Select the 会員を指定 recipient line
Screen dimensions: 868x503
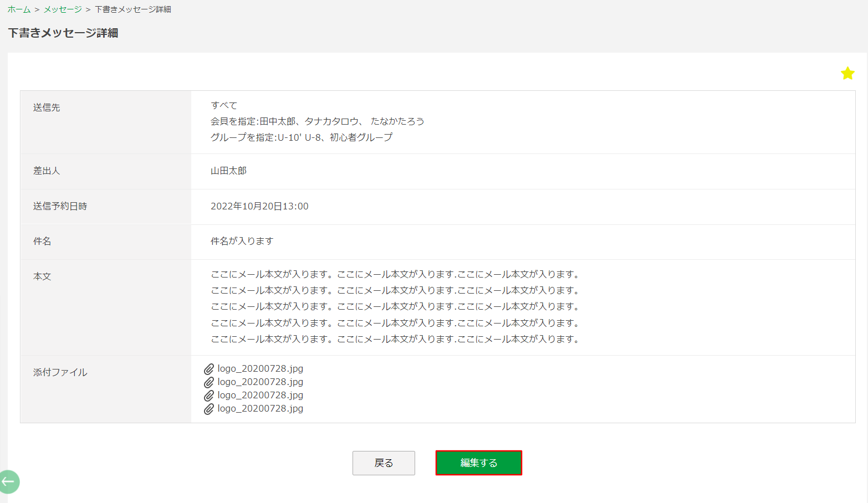pos(318,121)
